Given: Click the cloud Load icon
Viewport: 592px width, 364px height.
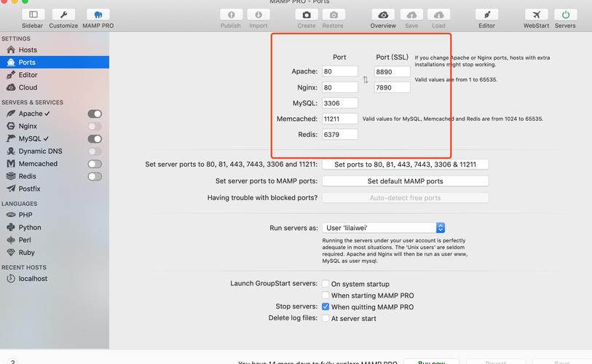Looking at the screenshot, I should coord(438,15).
